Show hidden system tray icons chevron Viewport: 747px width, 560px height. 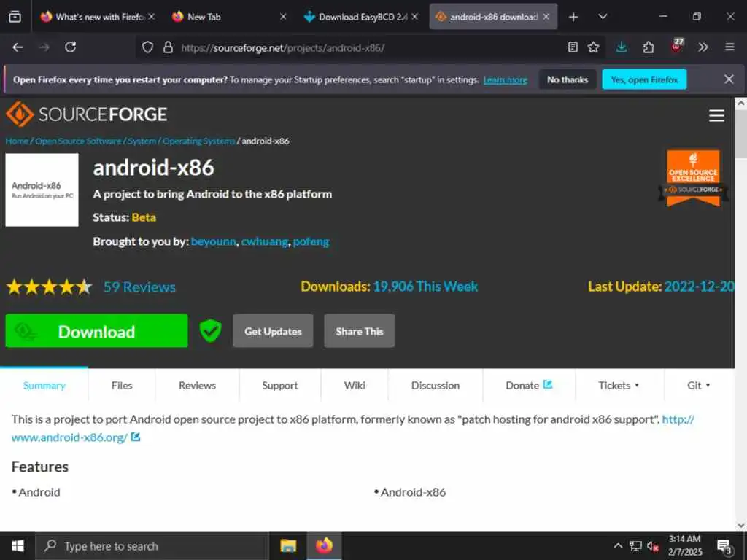coord(618,545)
